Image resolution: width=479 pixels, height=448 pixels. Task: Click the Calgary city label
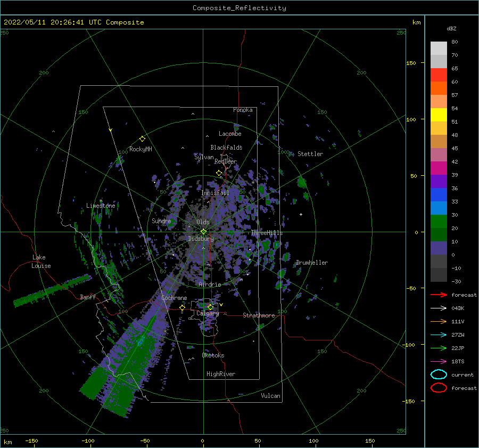pyautogui.click(x=208, y=313)
